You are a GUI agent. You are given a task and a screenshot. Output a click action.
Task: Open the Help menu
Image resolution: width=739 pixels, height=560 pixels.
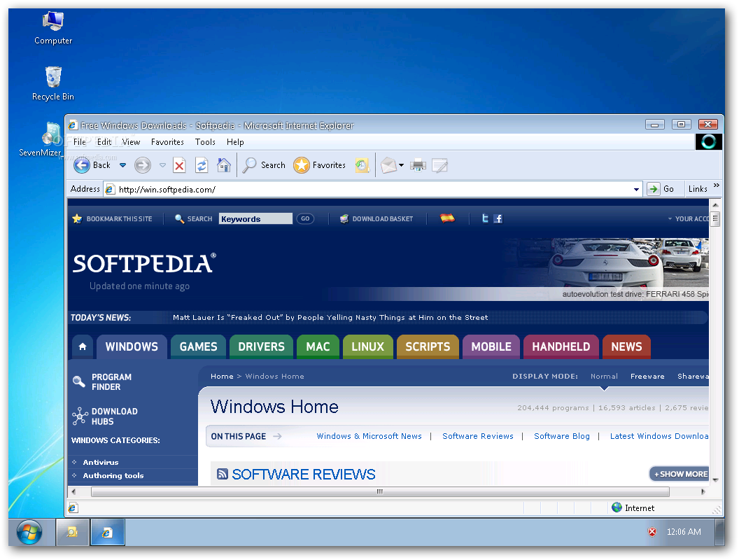point(235,142)
